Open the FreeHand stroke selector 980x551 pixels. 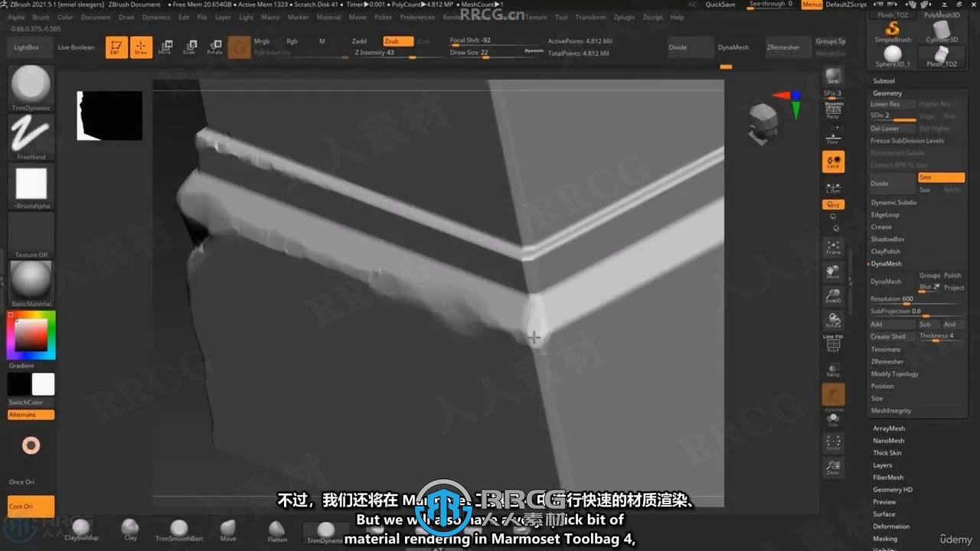tap(31, 137)
